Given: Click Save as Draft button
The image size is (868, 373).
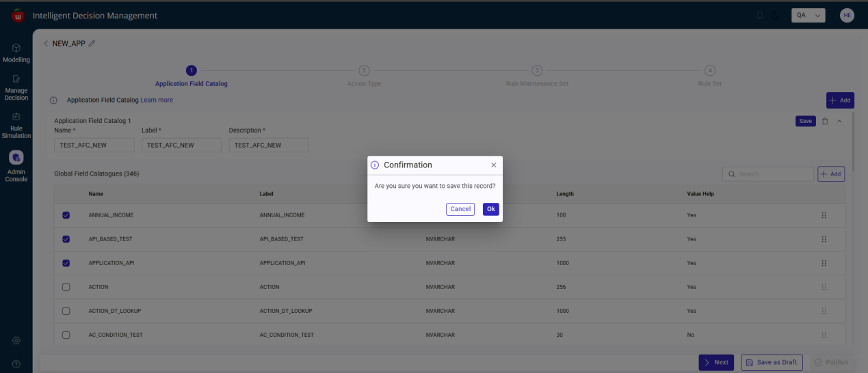Looking at the screenshot, I should point(772,362).
